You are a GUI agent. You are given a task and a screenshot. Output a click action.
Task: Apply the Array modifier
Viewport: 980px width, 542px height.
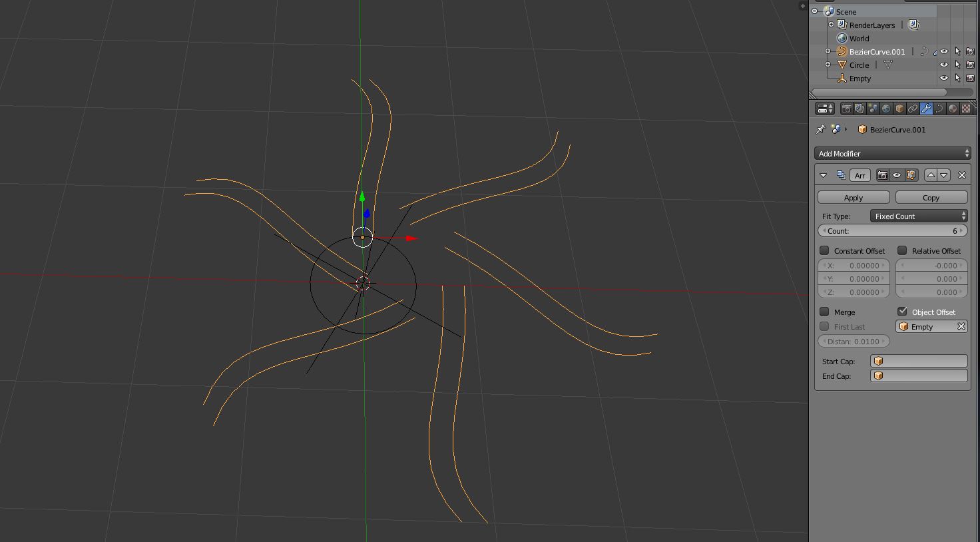click(x=854, y=197)
